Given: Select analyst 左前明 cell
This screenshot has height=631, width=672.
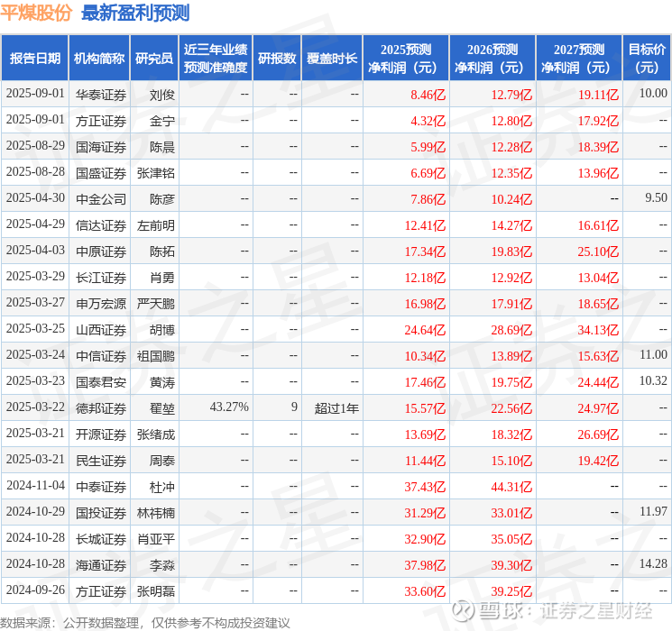Looking at the screenshot, I should (155, 225).
